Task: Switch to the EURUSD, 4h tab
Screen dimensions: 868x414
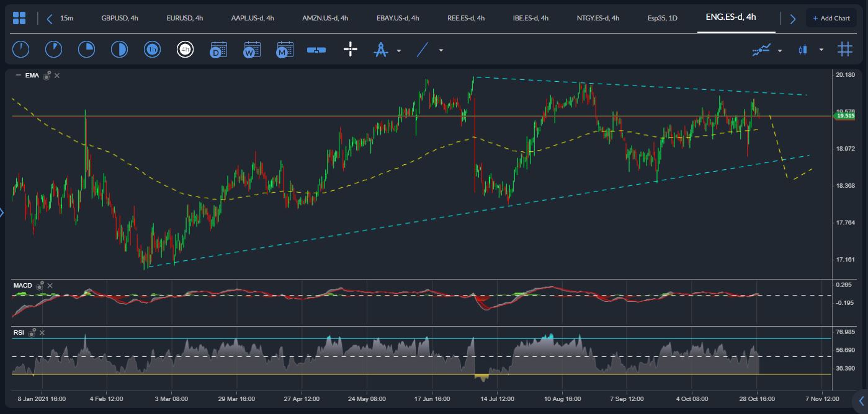Action: (185, 18)
